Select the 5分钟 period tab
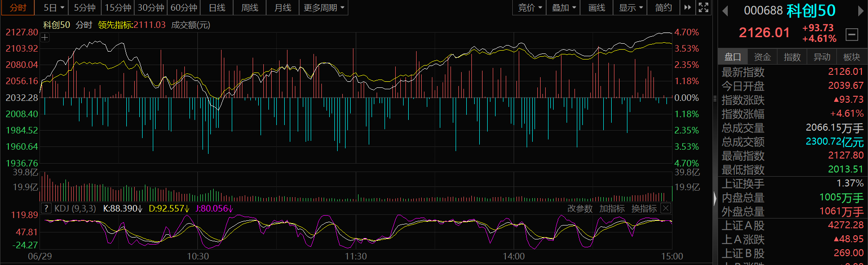This screenshot has height=265, width=868. (85, 7)
